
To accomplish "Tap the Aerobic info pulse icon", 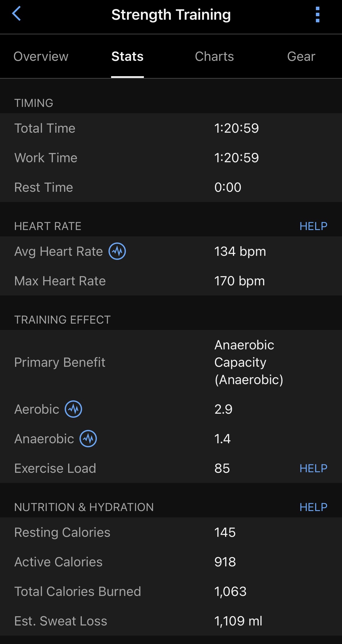I will (73, 409).
